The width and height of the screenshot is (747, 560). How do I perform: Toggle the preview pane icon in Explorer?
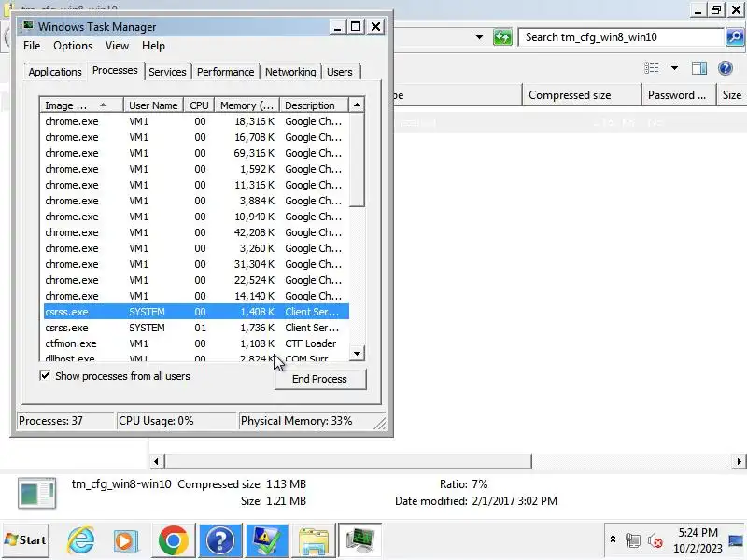pos(698,68)
